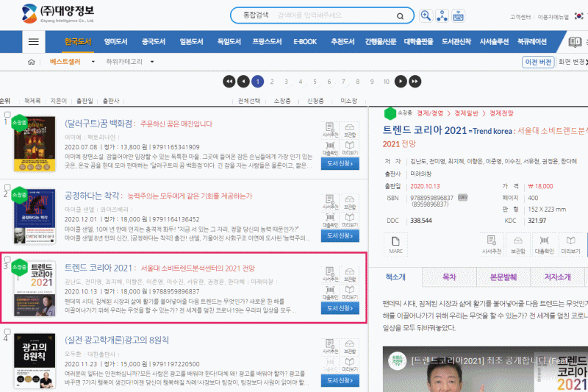Tick the checkbox beside 공정하다는 착각
This screenshot has width=588, height=392.
[x=7, y=187]
